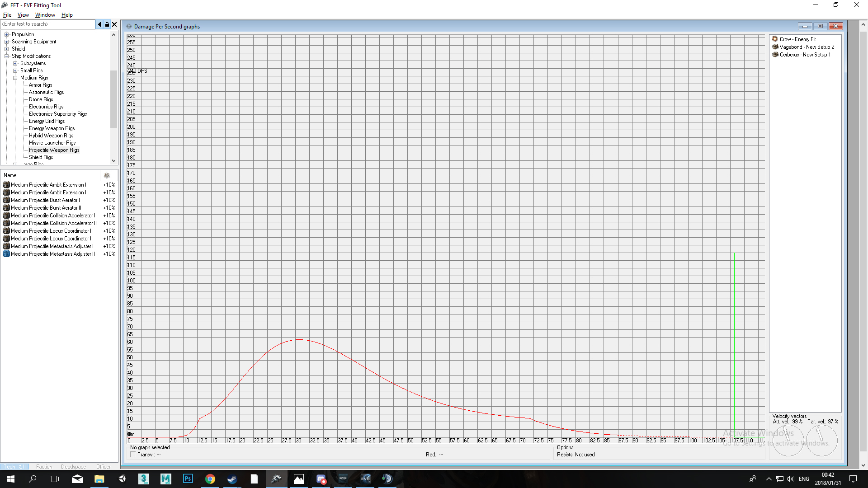Open Windows notification center
Screen dimensions: 868x488
(x=853, y=479)
